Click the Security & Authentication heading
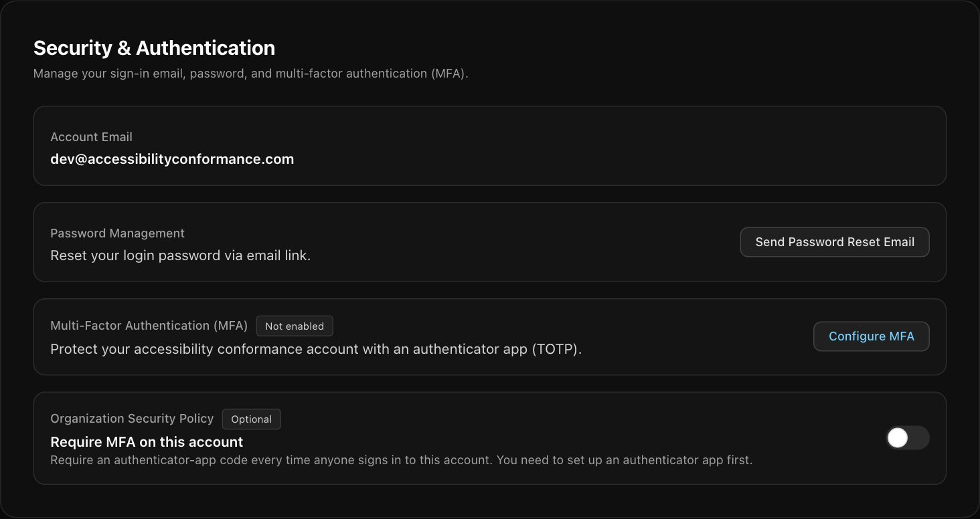The width and height of the screenshot is (980, 519). (x=154, y=48)
